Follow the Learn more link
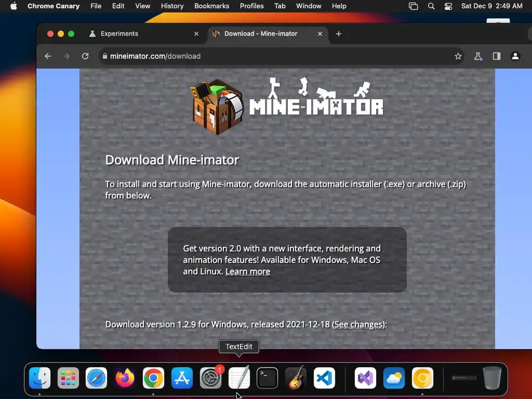Image resolution: width=532 pixels, height=399 pixels. (x=248, y=272)
